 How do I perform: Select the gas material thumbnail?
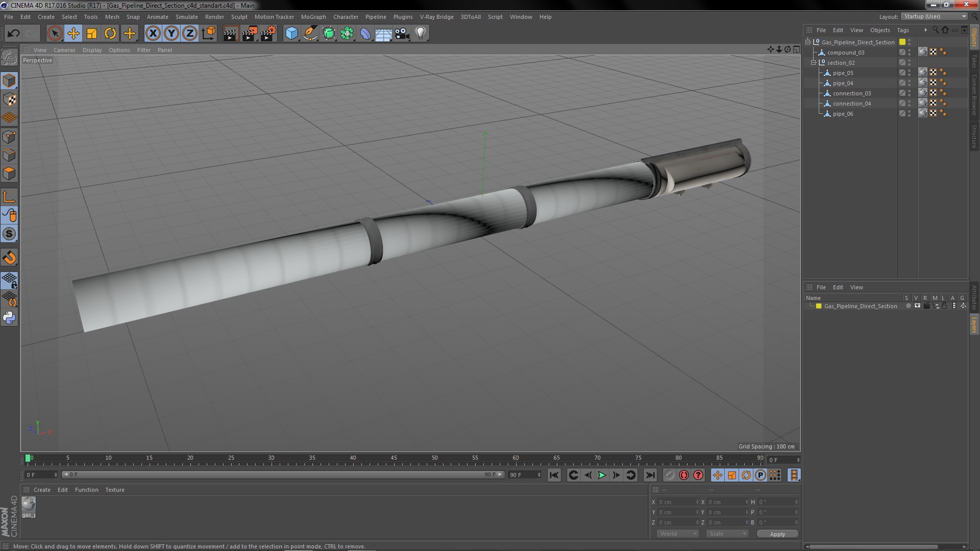point(29,505)
